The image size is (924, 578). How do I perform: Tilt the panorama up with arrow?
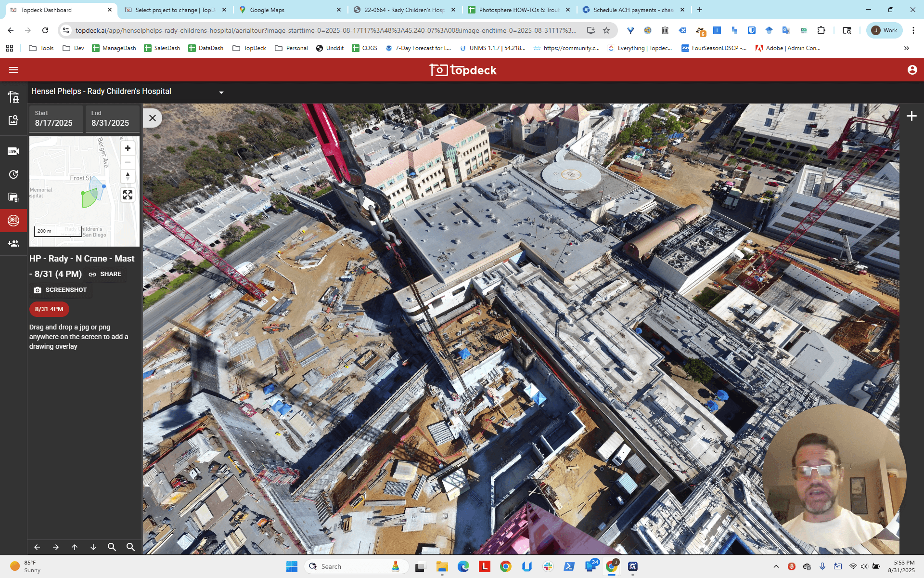pyautogui.click(x=75, y=547)
